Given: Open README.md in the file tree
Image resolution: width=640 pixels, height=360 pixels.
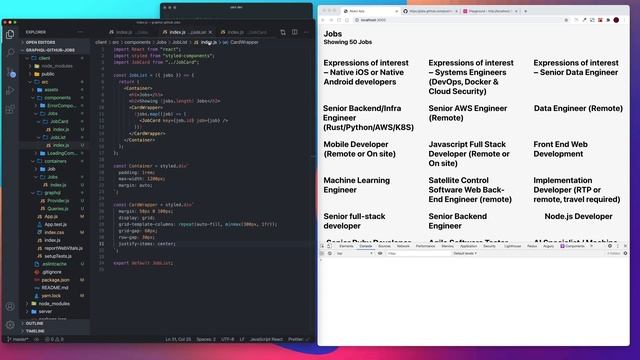Looking at the screenshot, I should pos(55,288).
